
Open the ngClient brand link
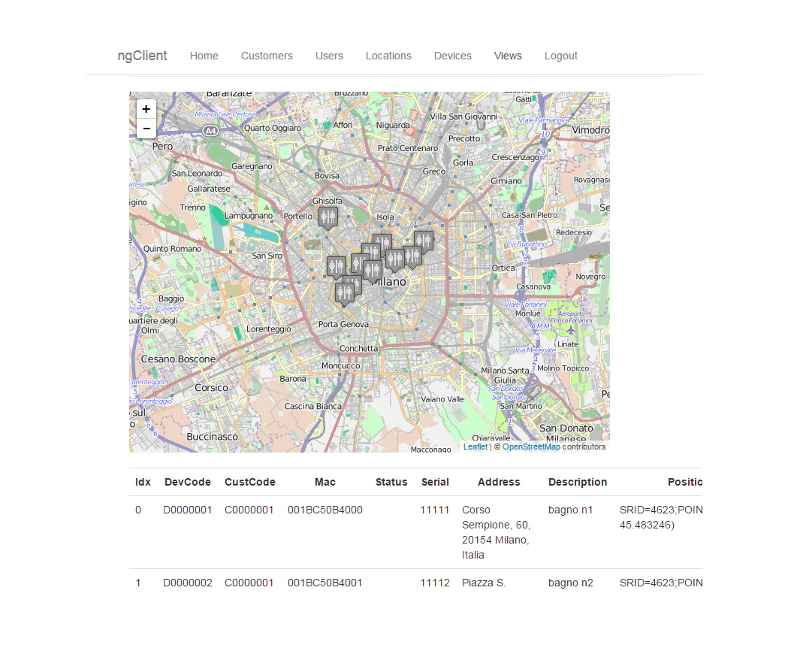(143, 56)
